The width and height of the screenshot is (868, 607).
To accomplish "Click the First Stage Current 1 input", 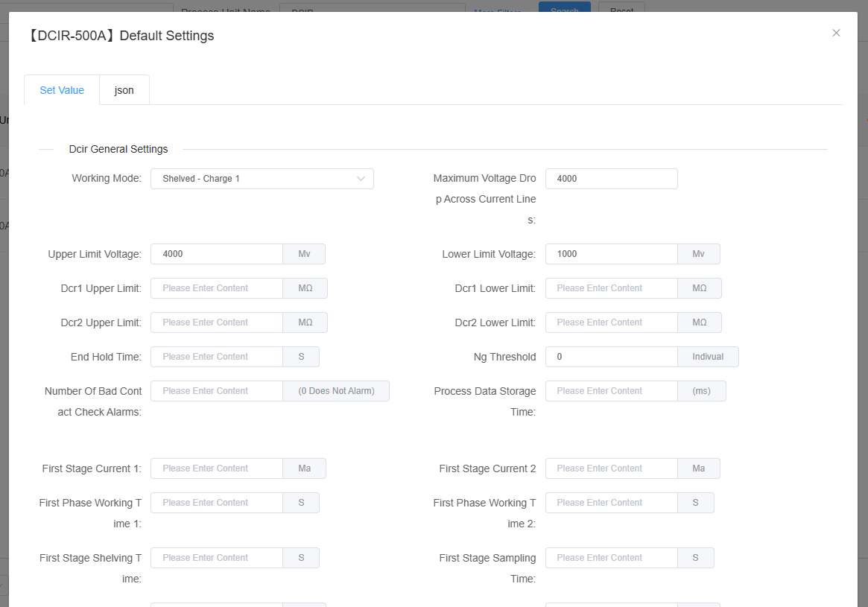I will 217,468.
